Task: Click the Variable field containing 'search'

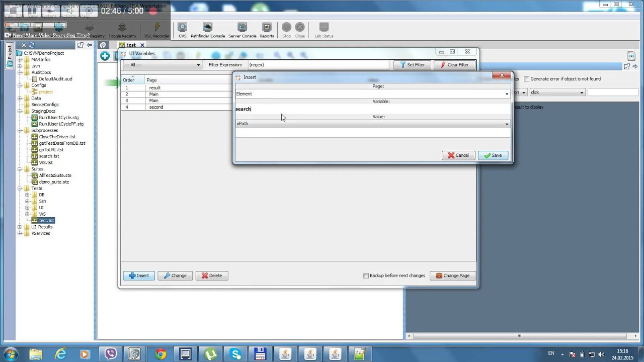Action: [x=373, y=109]
